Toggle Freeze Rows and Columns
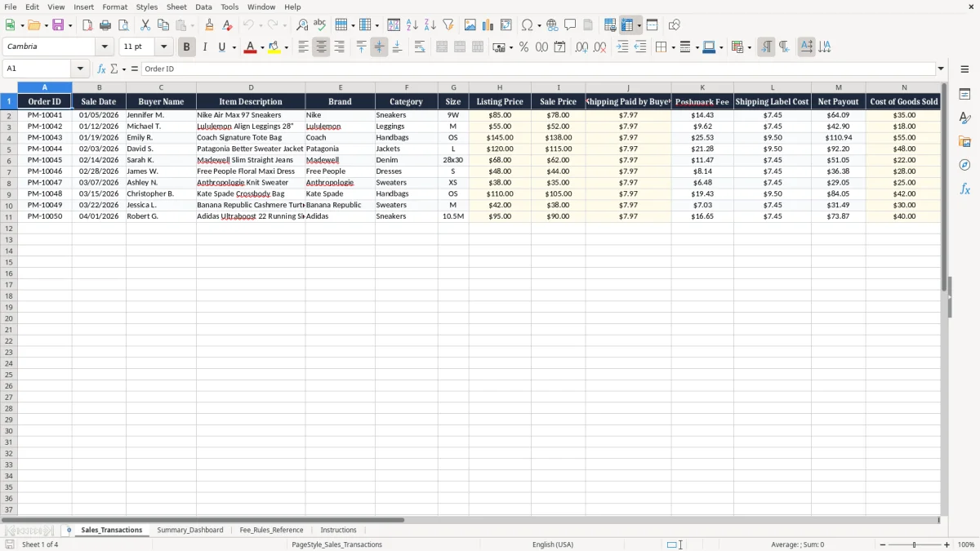Viewport: 980px width, 551px height. pyautogui.click(x=627, y=25)
